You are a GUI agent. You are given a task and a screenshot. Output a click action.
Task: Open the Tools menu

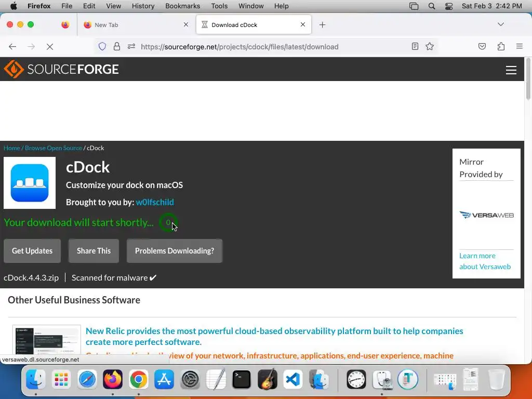[x=219, y=6]
